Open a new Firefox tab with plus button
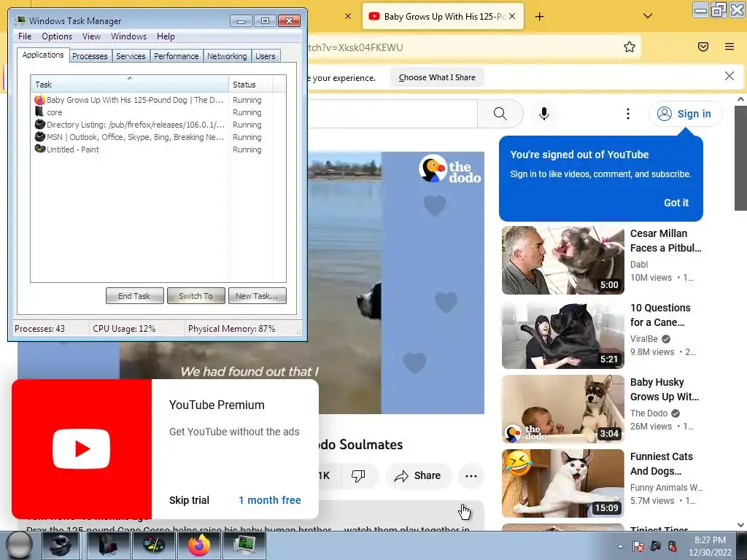 tap(539, 17)
